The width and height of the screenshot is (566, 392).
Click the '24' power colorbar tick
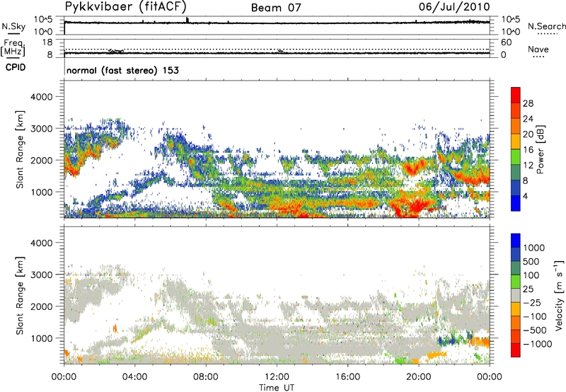(x=528, y=119)
